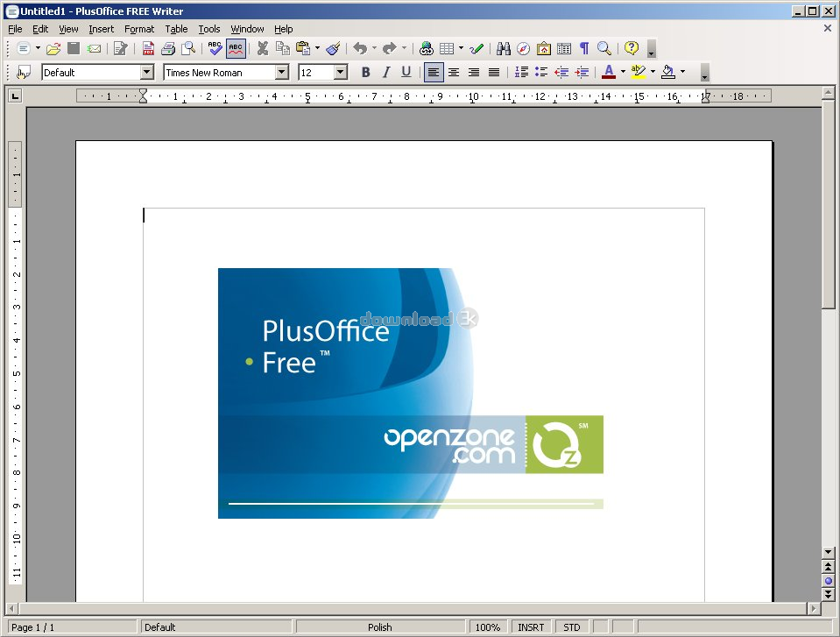Open the Table grid dropdown arrow
Screen dimensions: 840x637
pos(461,49)
